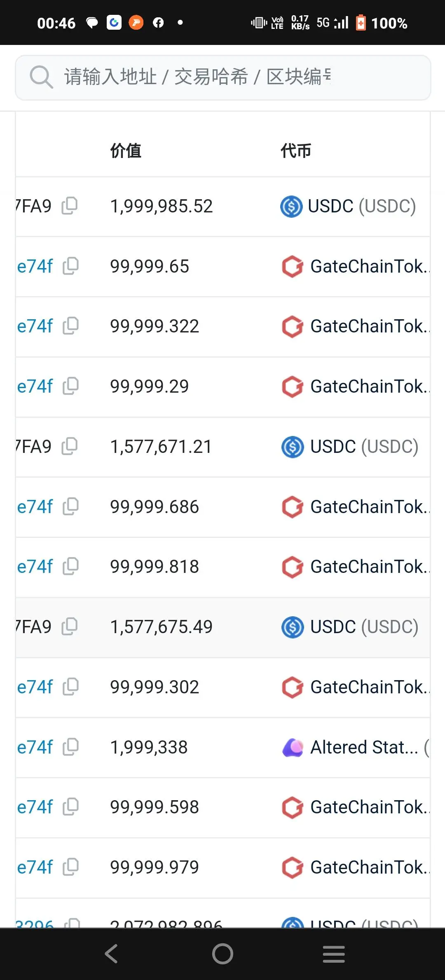
Task: Open Altered Stat... token link
Action: (364, 747)
